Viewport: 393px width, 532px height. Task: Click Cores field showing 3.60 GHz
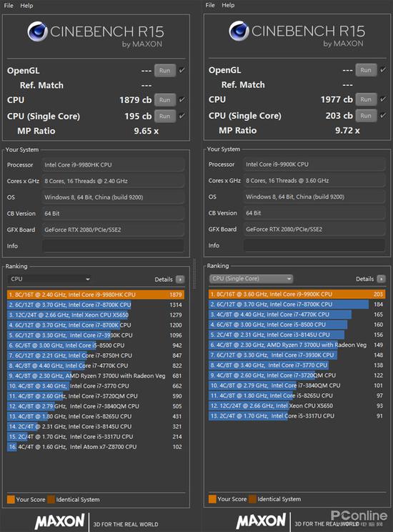coord(314,180)
